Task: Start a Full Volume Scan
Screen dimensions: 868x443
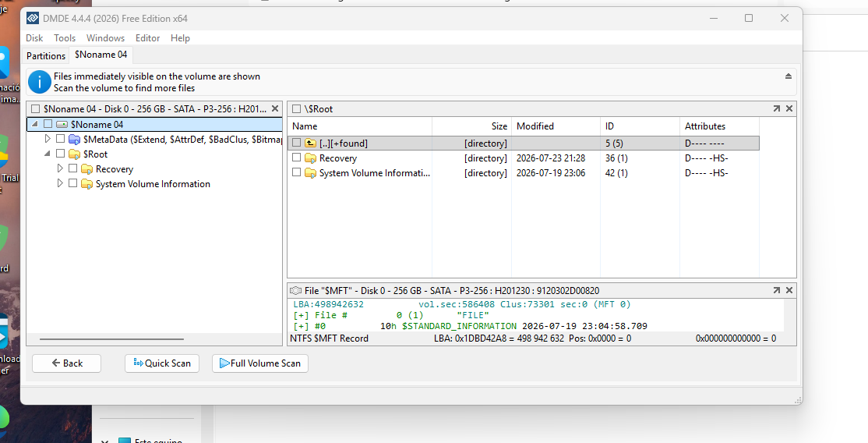Action: point(260,363)
